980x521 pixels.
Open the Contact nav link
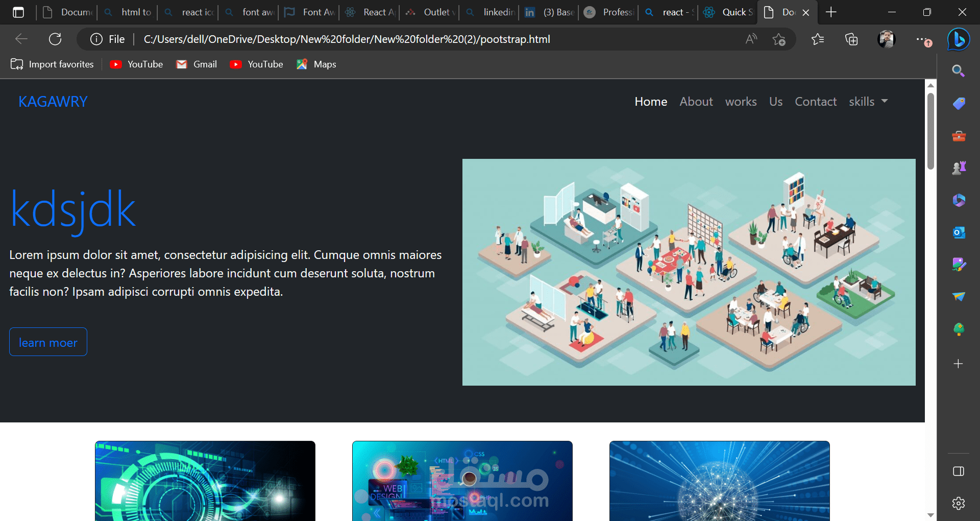[x=816, y=102]
